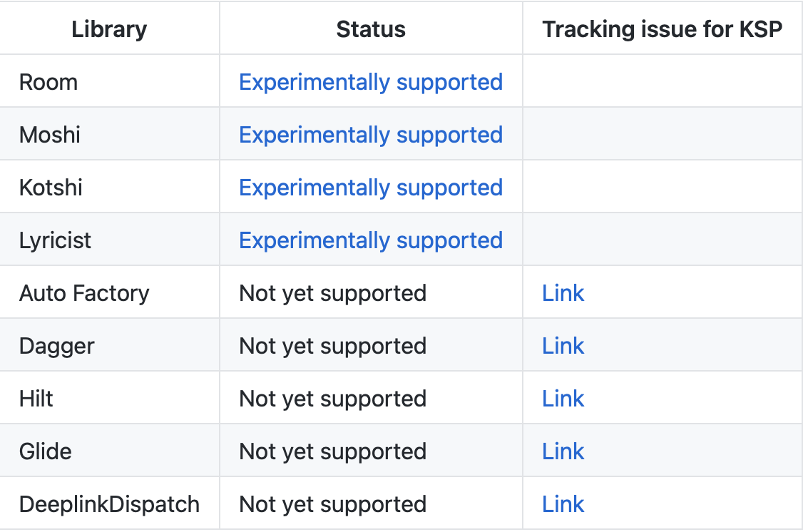Open Moshi's Experimentally supported link
Viewport: 803px width, 532px height.
pyautogui.click(x=371, y=135)
